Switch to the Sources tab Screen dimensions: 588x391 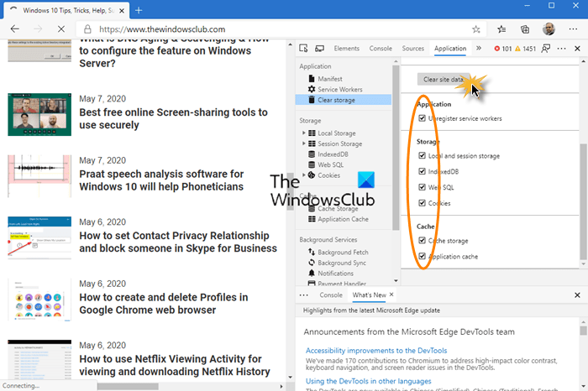pyautogui.click(x=413, y=49)
